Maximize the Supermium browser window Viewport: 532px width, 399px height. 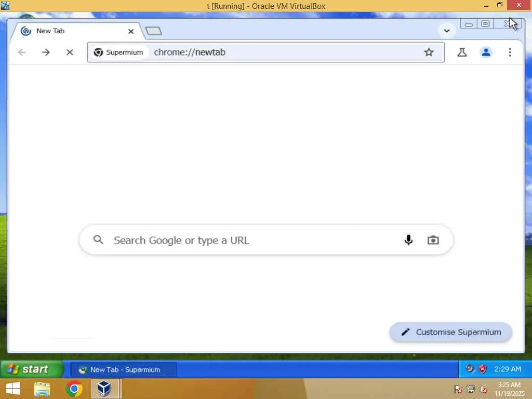486,24
